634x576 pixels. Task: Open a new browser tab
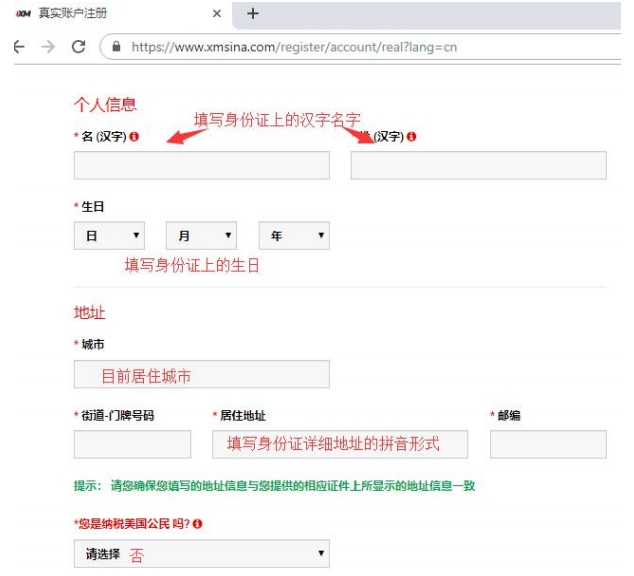click(252, 14)
